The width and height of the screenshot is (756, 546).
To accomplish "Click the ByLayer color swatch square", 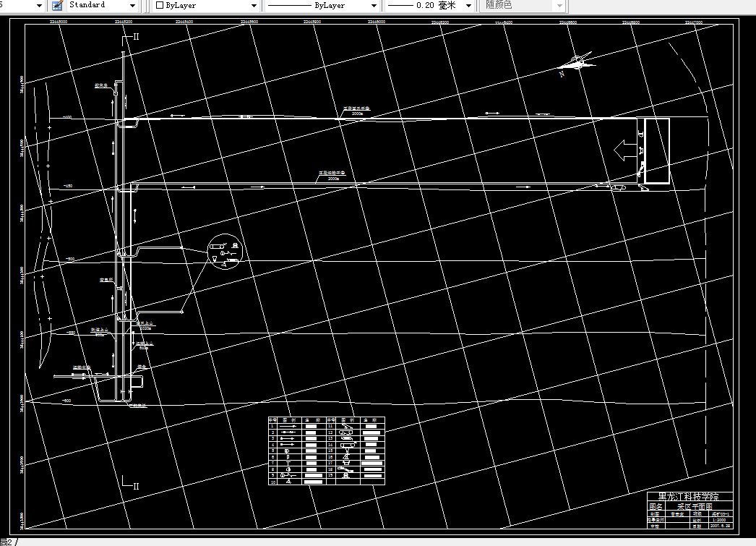I will click(x=160, y=5).
